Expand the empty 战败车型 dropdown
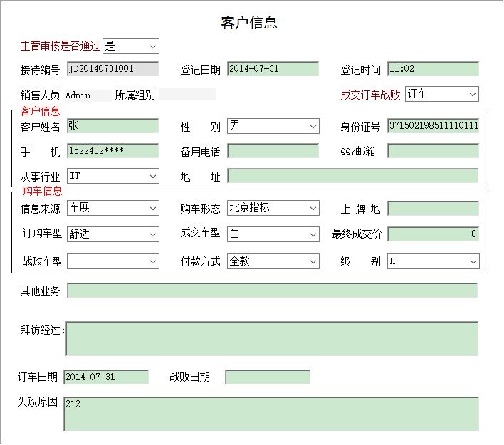The image size is (504, 445). click(113, 261)
